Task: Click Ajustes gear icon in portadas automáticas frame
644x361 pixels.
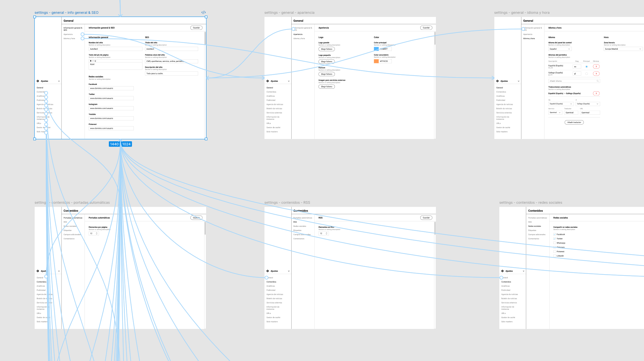Action: [x=38, y=271]
